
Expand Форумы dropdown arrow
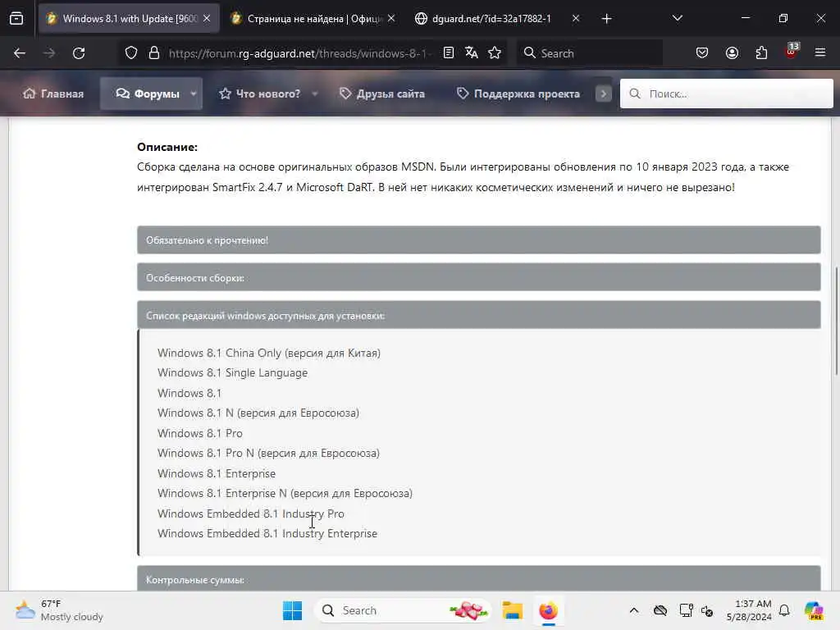point(194,94)
